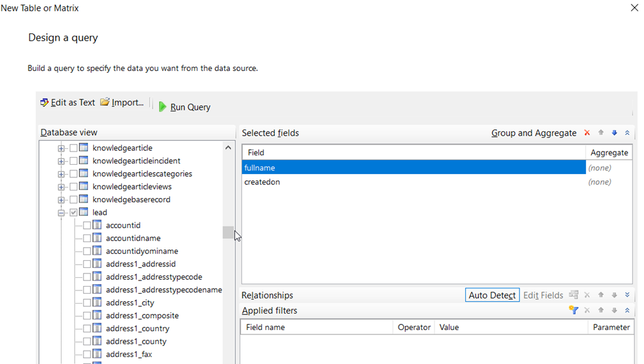
Task: Expand the knowledgearticle tree node
Action: (x=61, y=148)
